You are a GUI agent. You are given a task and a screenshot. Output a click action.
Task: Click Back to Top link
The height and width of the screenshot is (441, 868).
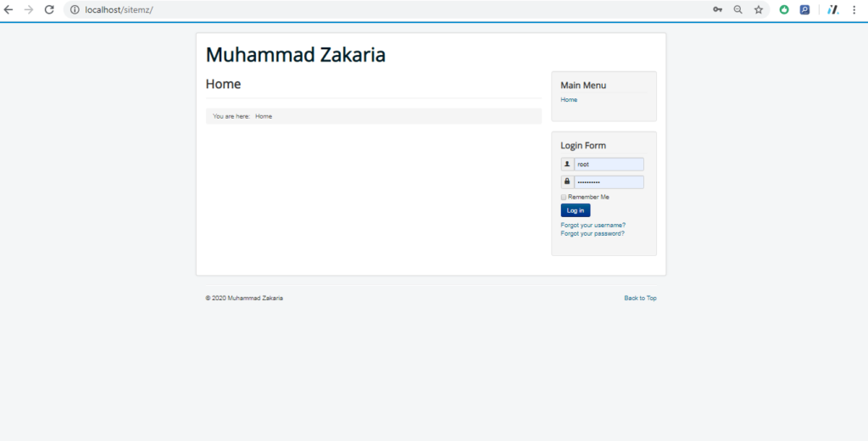[x=640, y=298]
